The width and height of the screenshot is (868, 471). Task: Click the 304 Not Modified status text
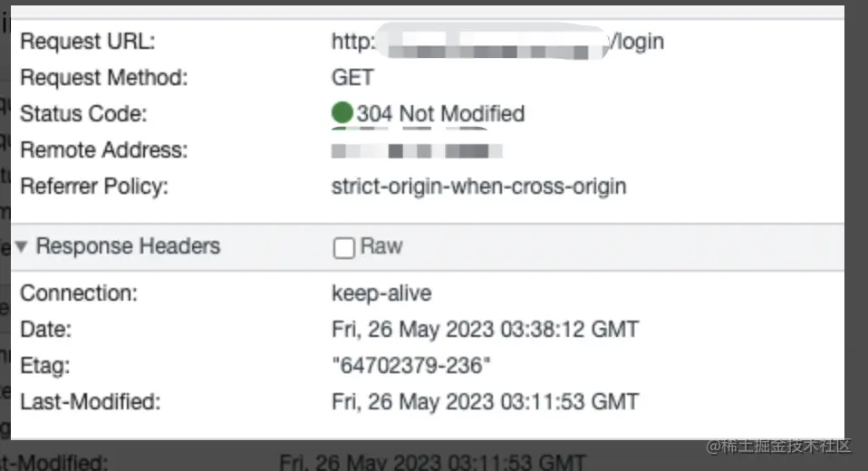440,113
